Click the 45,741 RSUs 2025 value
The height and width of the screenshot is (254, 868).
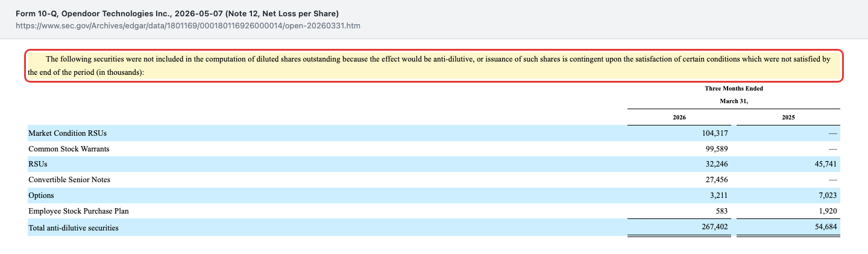825,164
